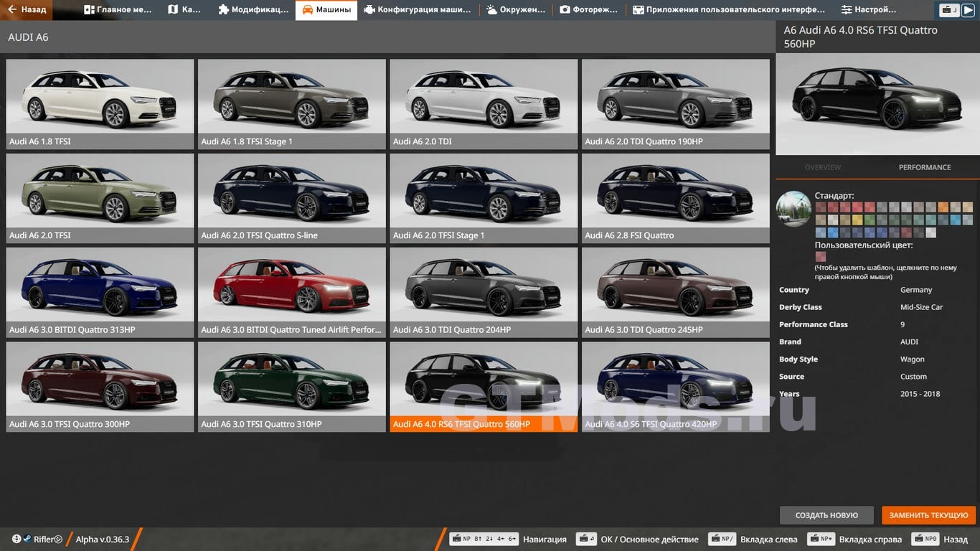The width and height of the screenshot is (980, 551).
Task: Click the AUDI brand value
Action: tap(909, 342)
